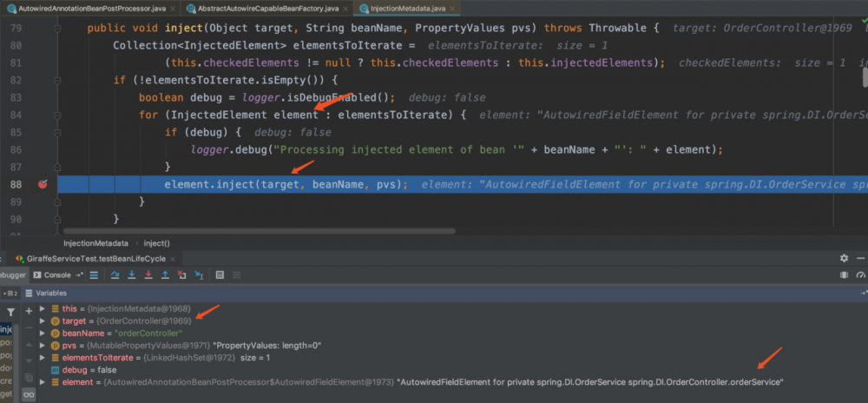Screen dimensions: 868x403
Task: Click the primitive icon beside debug variable
Action: point(56,370)
